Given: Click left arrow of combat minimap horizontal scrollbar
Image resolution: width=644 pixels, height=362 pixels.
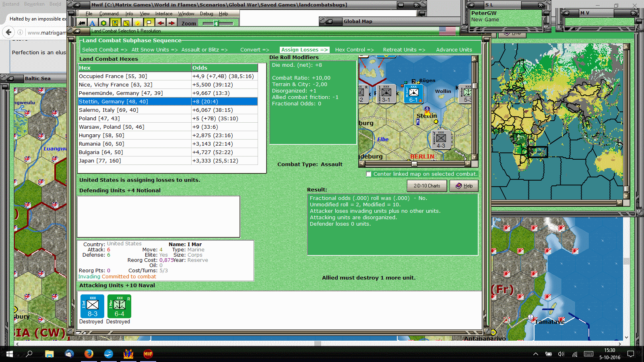Looking at the screenshot, I should coord(362,164).
